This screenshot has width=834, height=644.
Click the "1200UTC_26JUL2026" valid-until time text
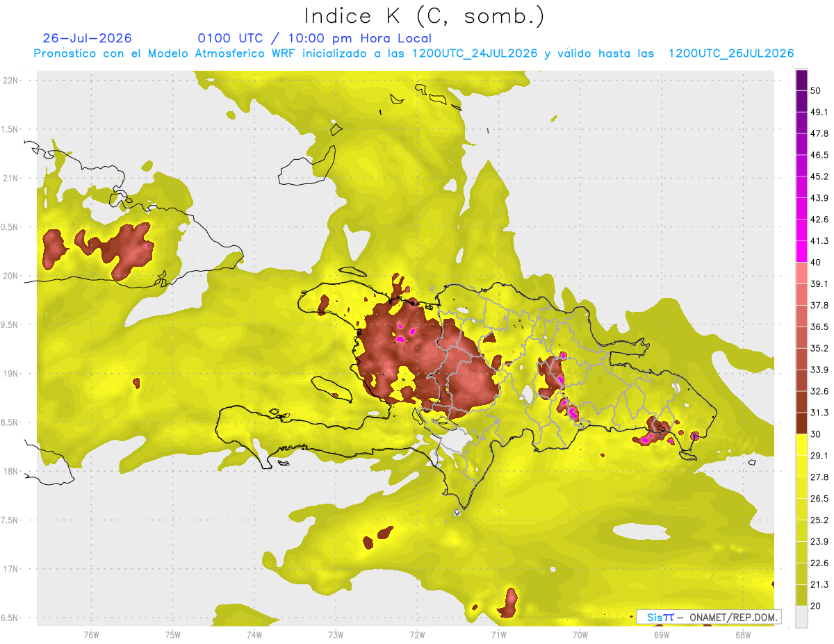tap(731, 53)
